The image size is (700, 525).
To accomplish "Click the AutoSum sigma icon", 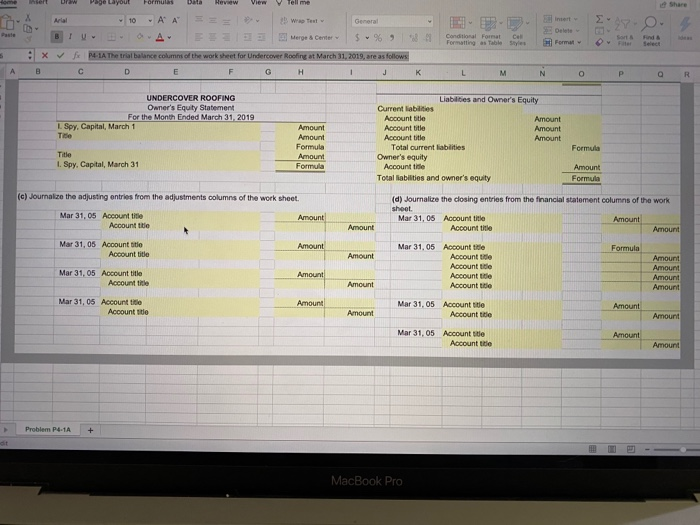I will point(599,19).
